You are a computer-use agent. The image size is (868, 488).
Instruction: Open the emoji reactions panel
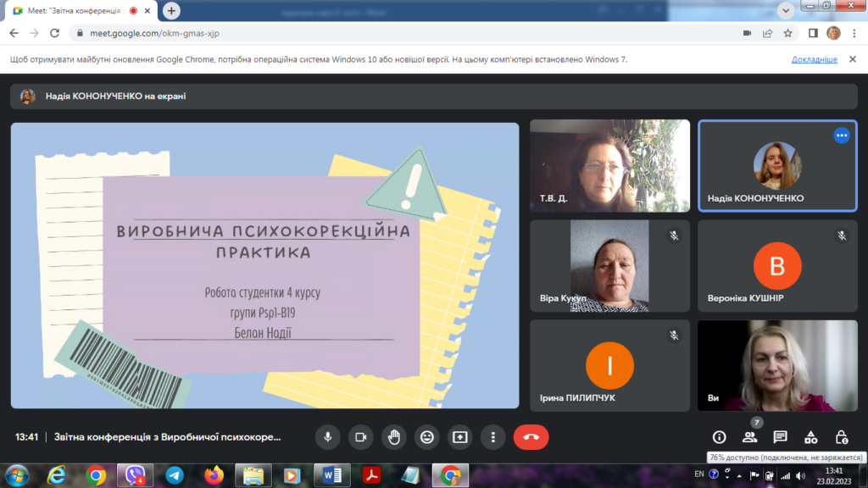coord(427,437)
